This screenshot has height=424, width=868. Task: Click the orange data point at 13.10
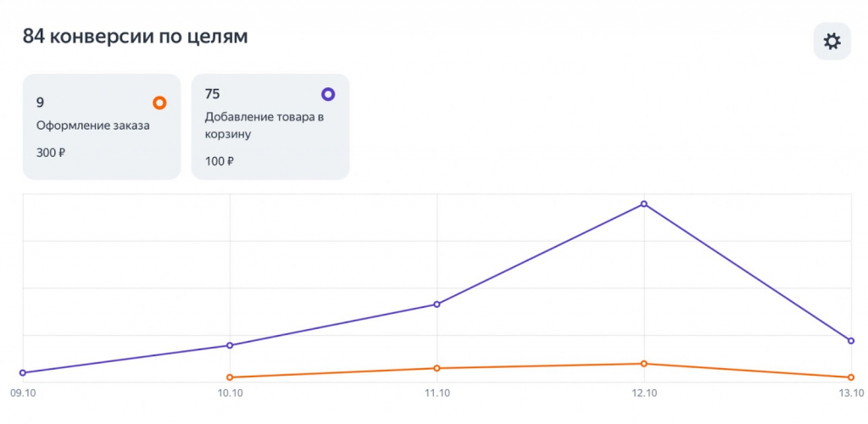pyautogui.click(x=851, y=377)
